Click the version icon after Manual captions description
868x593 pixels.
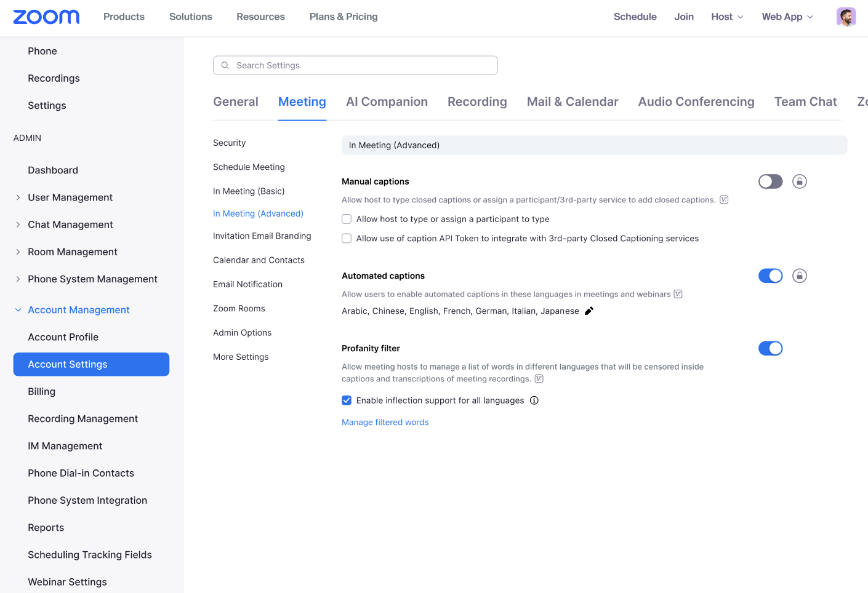pos(724,200)
